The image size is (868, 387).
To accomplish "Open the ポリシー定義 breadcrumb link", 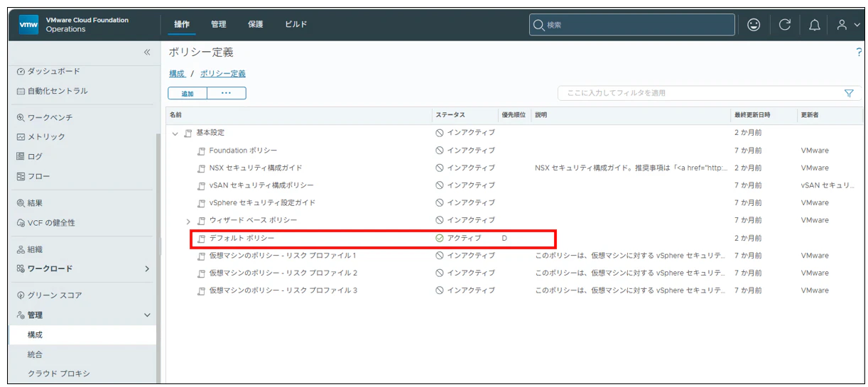I will click(223, 73).
